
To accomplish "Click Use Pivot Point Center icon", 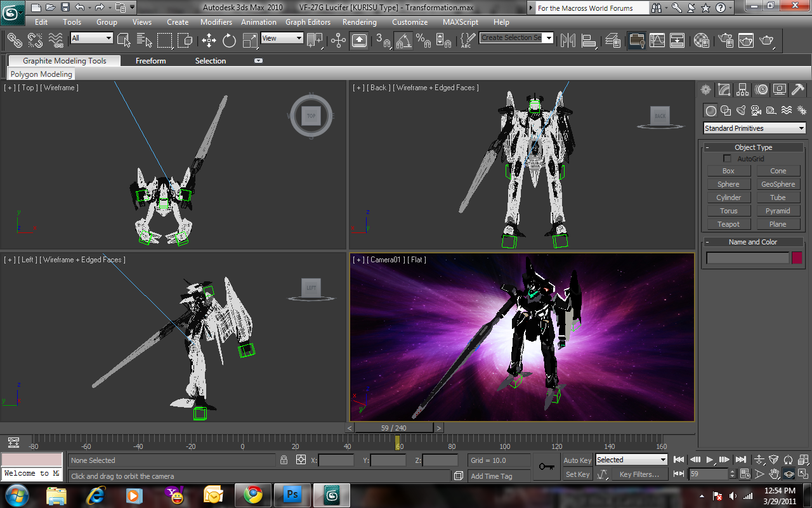I will 315,40.
